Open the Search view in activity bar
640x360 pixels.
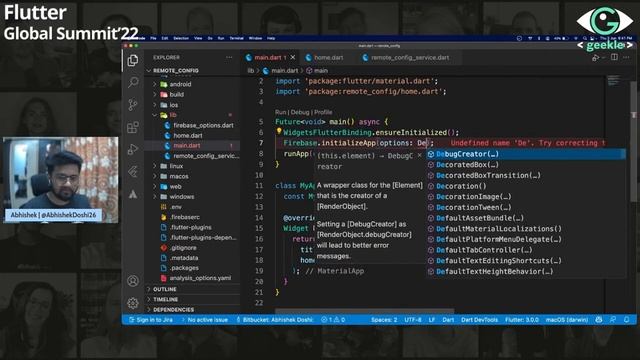[133, 82]
